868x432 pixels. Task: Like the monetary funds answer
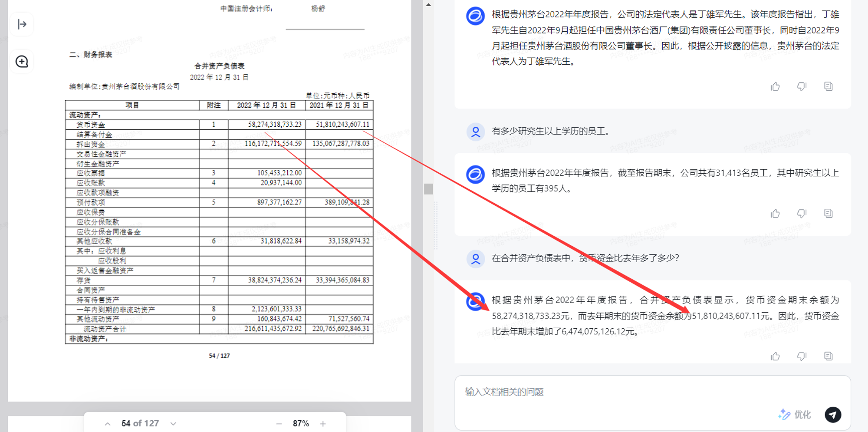[775, 356]
